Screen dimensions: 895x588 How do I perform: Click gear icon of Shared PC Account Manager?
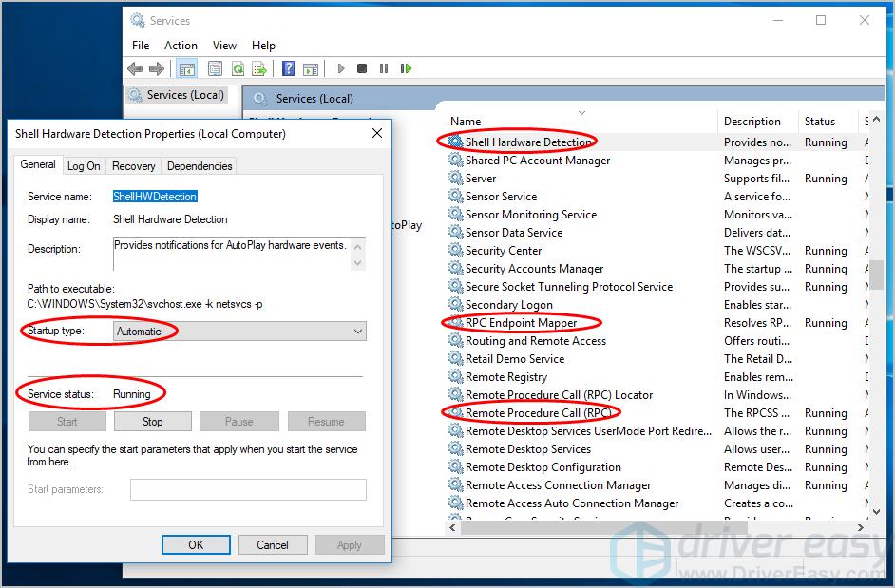tap(455, 160)
